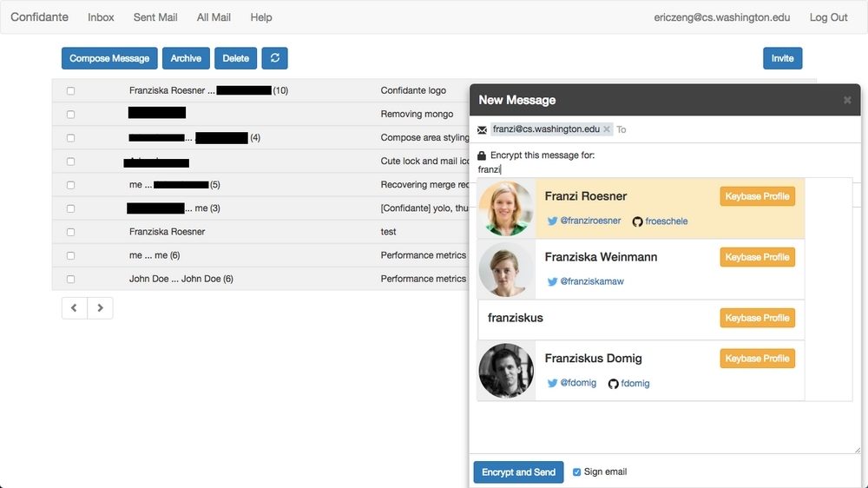Viewport: 868px width, 488px height.
Task: Select Franziskus Domig's profile photo
Action: [506, 371]
